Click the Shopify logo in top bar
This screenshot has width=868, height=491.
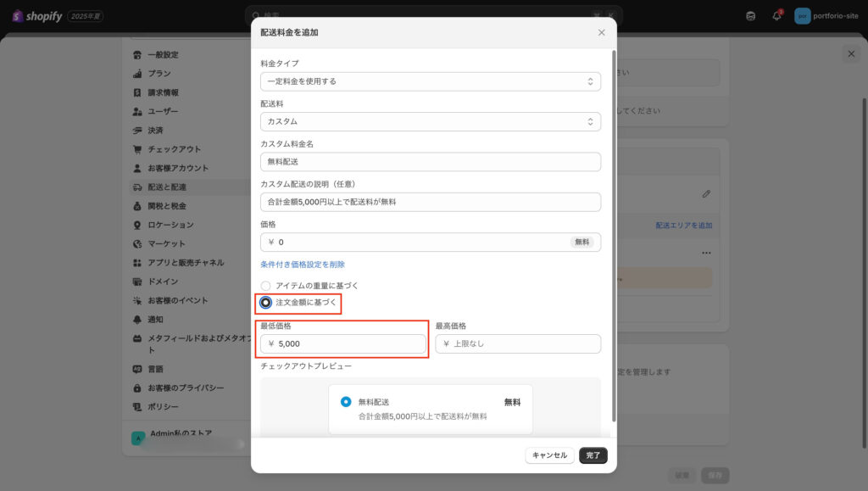tap(37, 16)
